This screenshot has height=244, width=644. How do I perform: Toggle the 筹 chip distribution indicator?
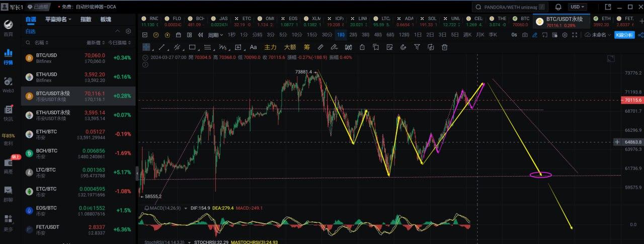(306, 47)
